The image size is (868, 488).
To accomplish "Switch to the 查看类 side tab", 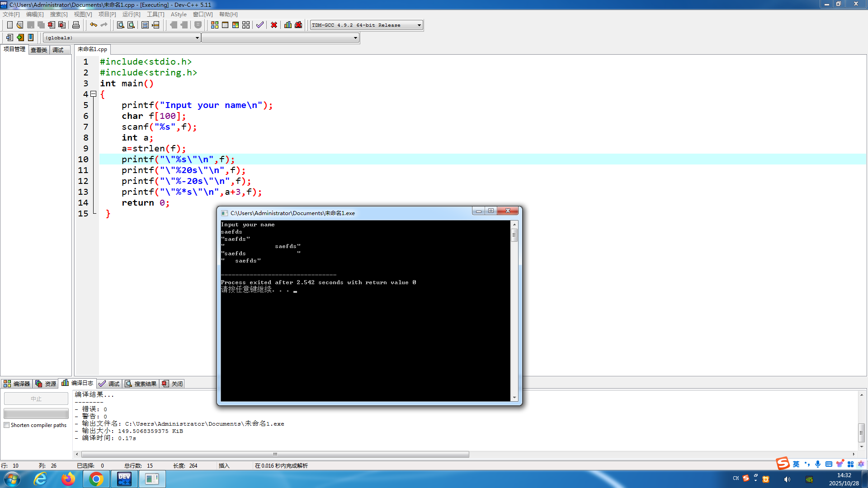I will point(39,50).
